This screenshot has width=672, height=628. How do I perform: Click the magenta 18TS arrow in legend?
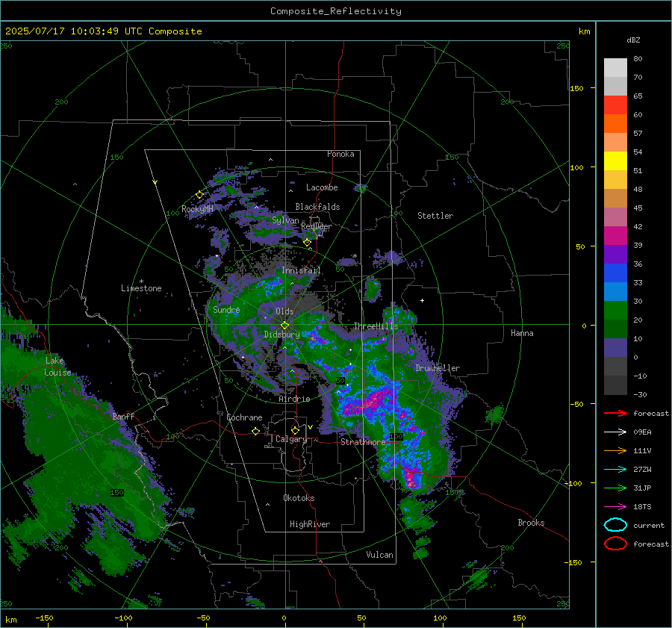[615, 507]
